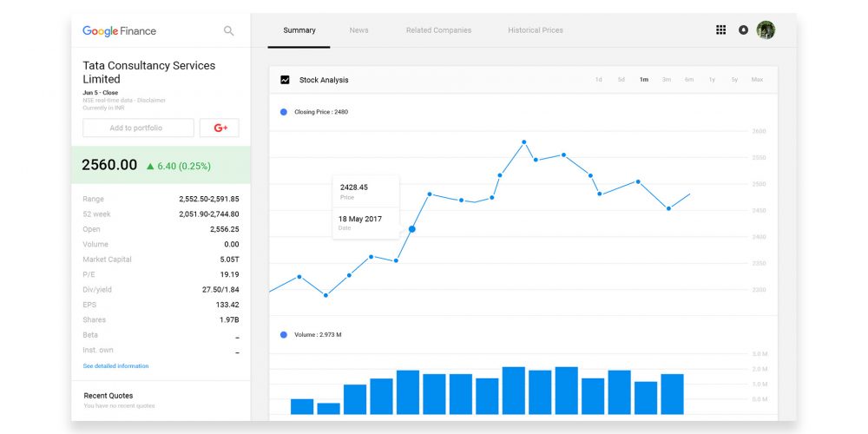This screenshot has width=868, height=434.
Task: Click the 52 week value 2,051.90-2,744.80
Action: click(x=208, y=214)
